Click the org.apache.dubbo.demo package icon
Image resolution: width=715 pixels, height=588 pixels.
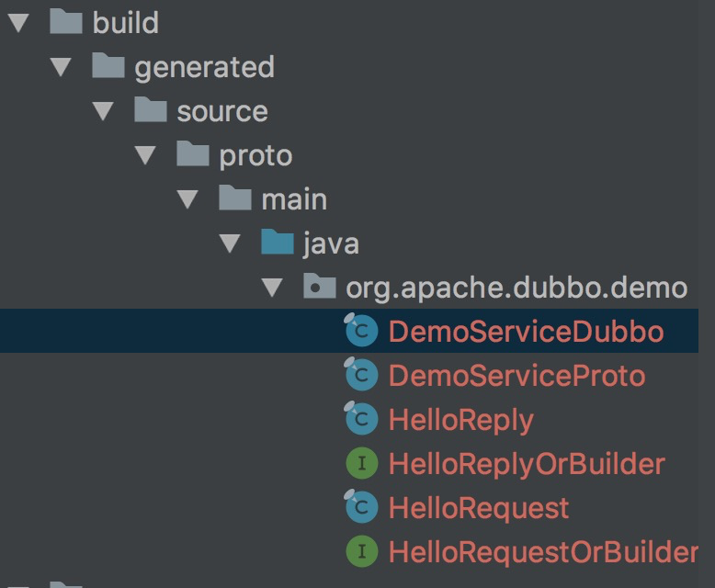coord(319,288)
